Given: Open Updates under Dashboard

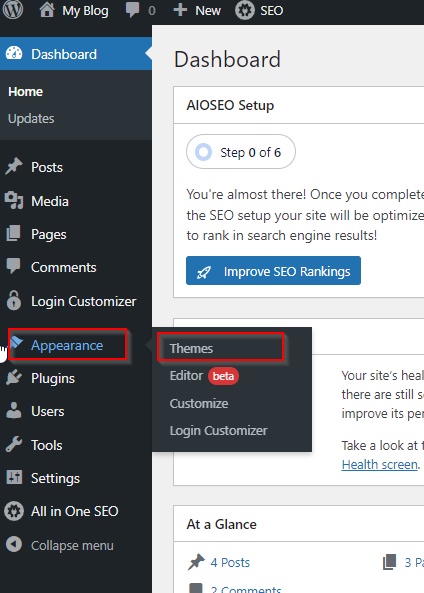Looking at the screenshot, I should point(31,119).
